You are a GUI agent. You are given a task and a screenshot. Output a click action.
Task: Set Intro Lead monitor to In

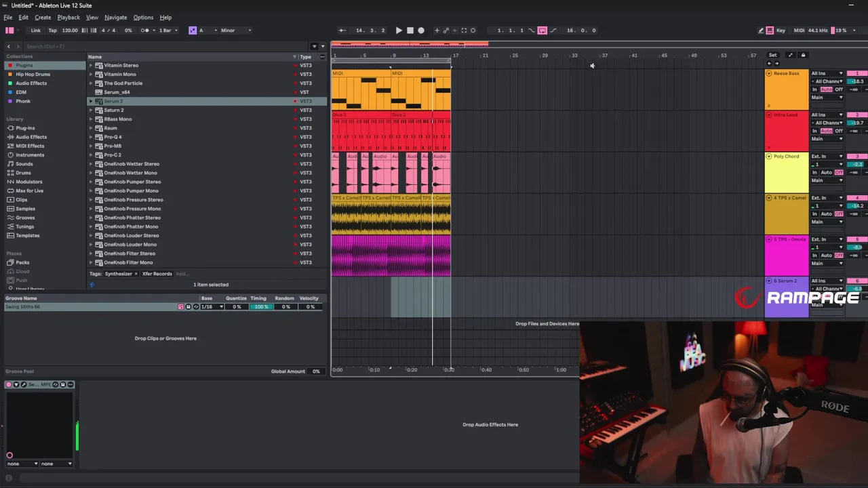point(815,131)
